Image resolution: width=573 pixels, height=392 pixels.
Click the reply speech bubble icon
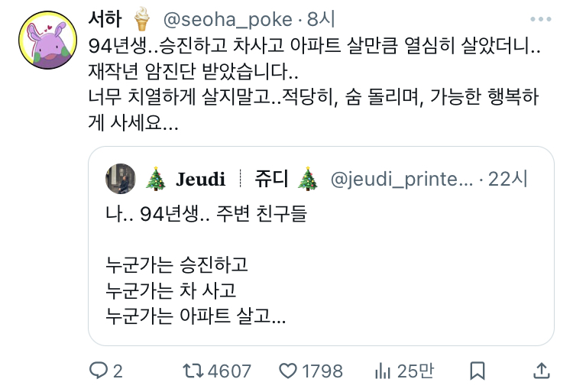[99, 371]
